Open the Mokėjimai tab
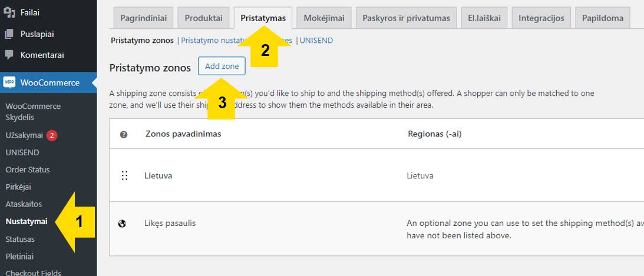This screenshot has height=276, width=644. 324,18
